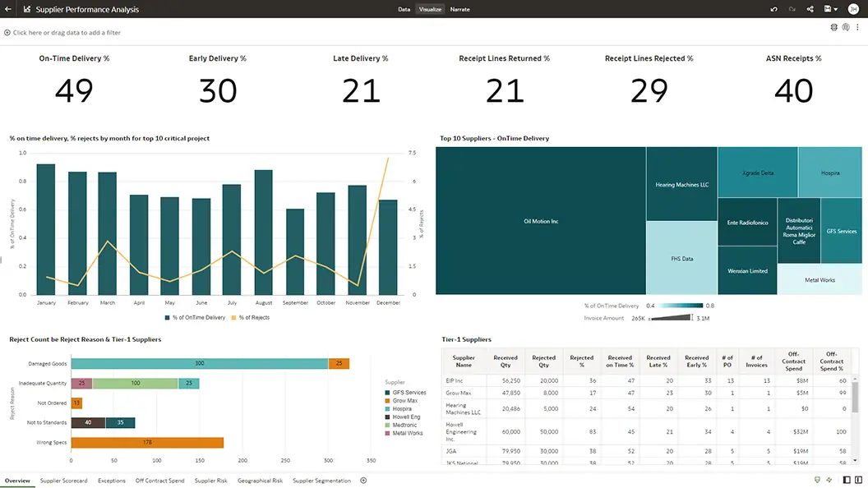This screenshot has width=868, height=488.
Task: Open the save options dropdown arrow
Action: click(836, 8)
